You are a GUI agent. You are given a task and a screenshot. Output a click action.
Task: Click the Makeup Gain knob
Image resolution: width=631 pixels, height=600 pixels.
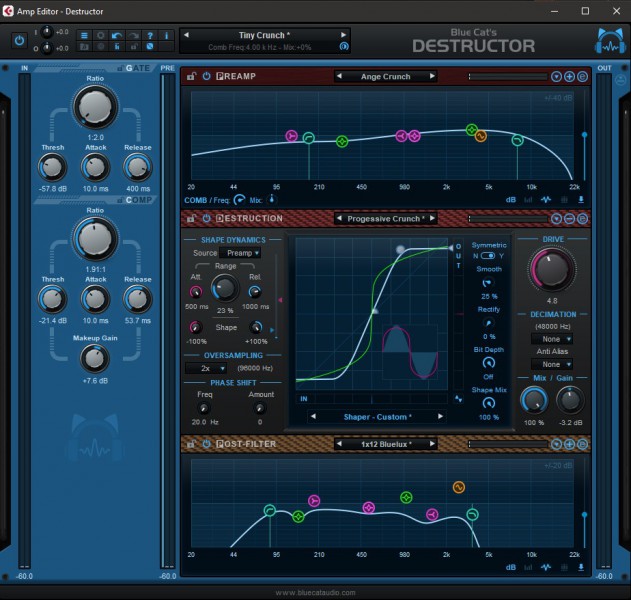pyautogui.click(x=95, y=359)
